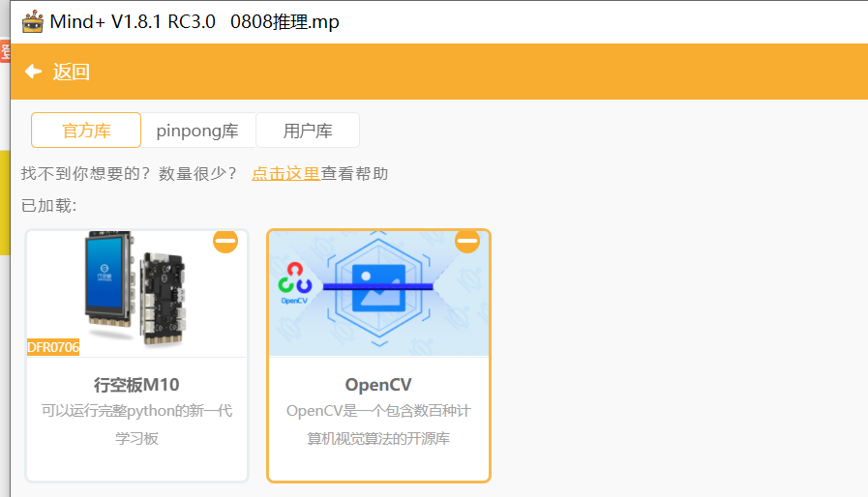The image size is (868, 497).
Task: Click the OpenCV logo in the card image
Action: click(x=294, y=282)
